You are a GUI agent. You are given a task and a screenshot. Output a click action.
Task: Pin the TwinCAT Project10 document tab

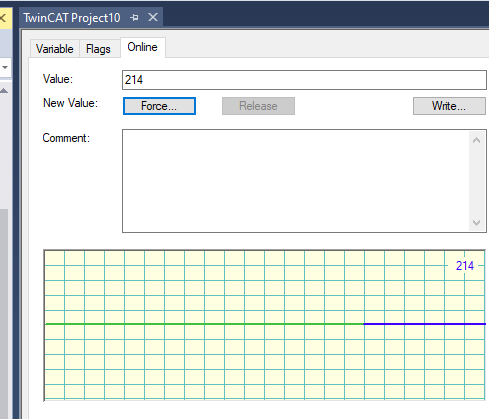[x=134, y=17]
